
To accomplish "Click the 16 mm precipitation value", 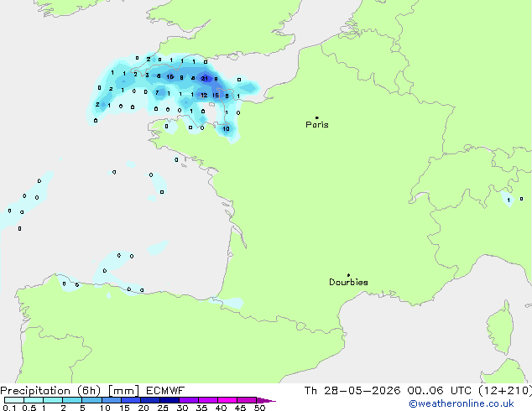I will (170, 77).
